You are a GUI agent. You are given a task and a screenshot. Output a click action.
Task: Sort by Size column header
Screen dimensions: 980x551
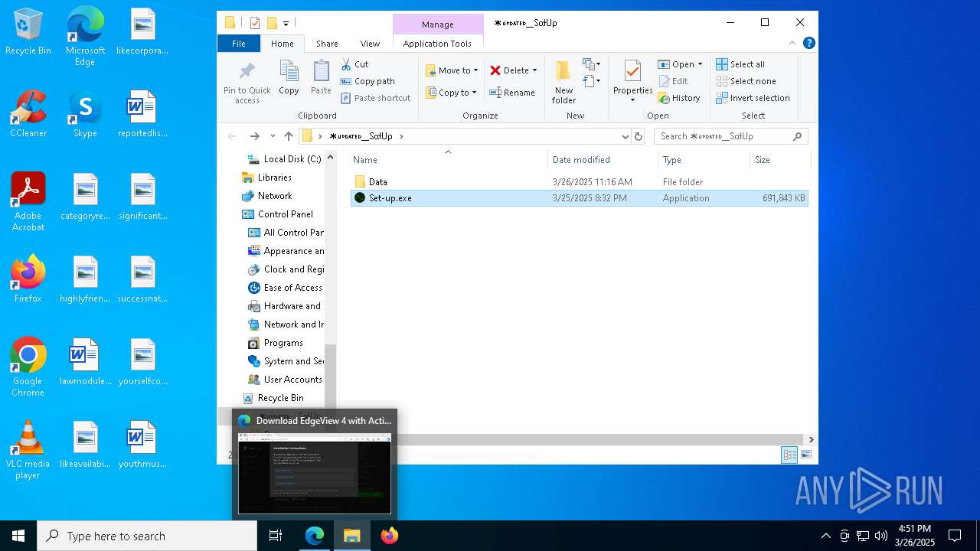tap(779, 159)
